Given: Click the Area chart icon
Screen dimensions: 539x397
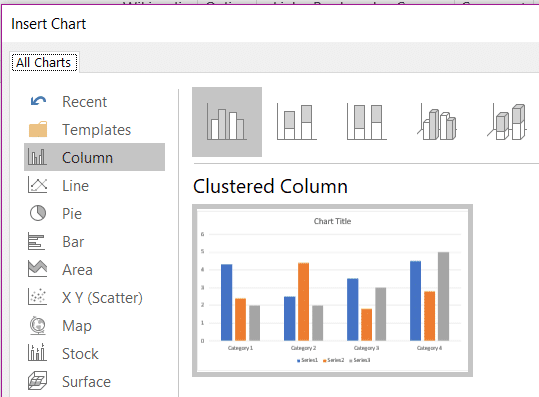Looking at the screenshot, I should point(37,269).
